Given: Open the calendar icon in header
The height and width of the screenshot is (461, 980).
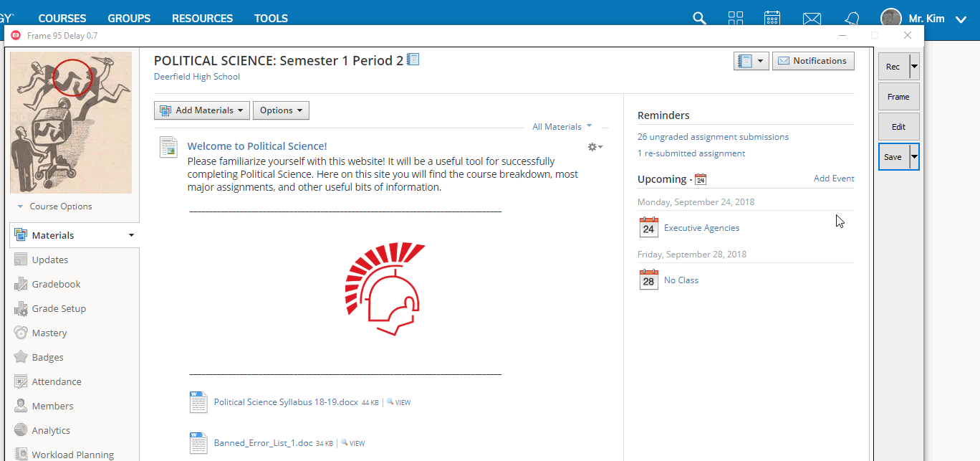Looking at the screenshot, I should coord(772,18).
